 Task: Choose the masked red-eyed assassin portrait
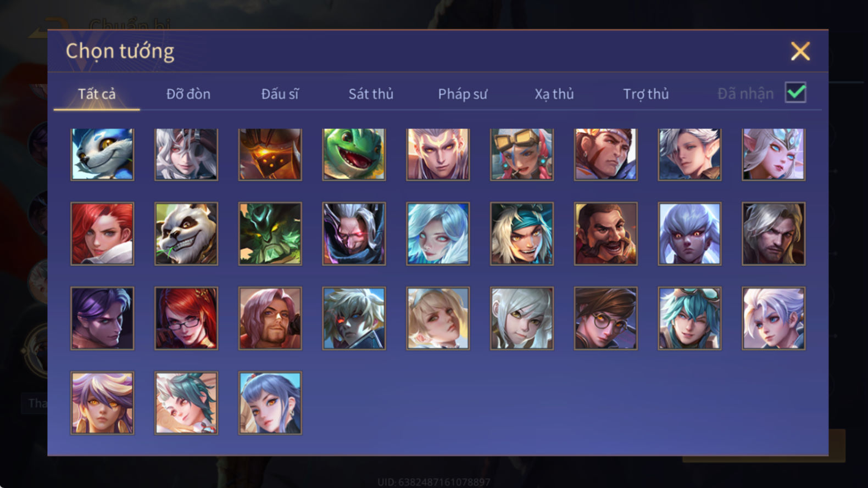[354, 234]
